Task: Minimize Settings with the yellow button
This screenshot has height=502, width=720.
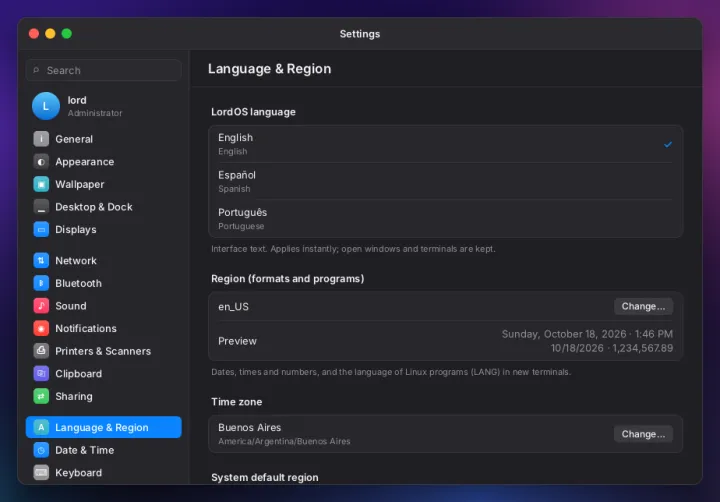Action: click(x=50, y=34)
